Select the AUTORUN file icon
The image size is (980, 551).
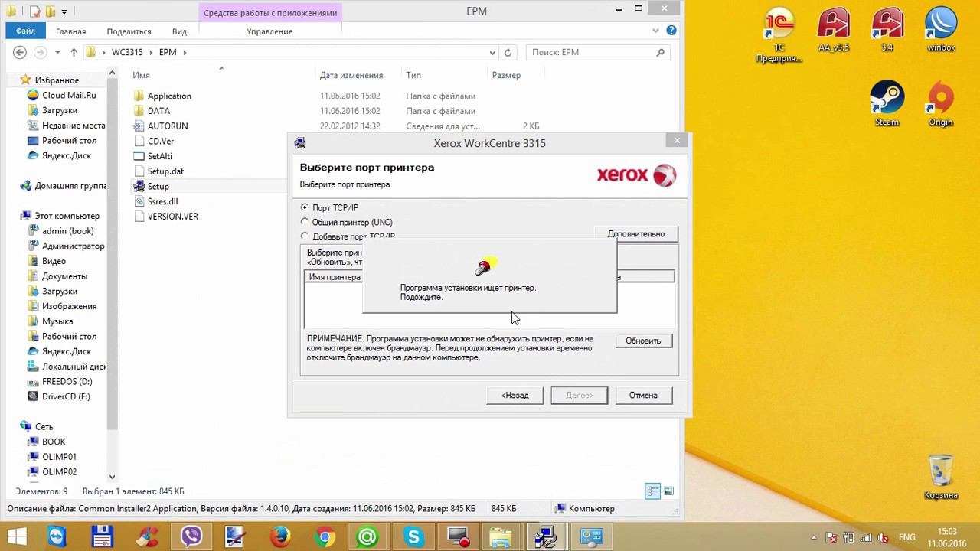(x=139, y=126)
